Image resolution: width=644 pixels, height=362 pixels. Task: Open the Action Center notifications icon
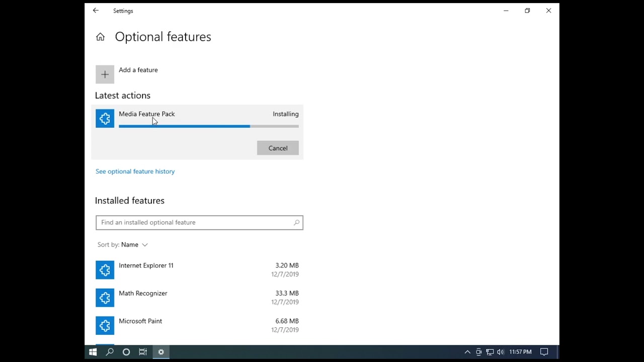pyautogui.click(x=544, y=352)
